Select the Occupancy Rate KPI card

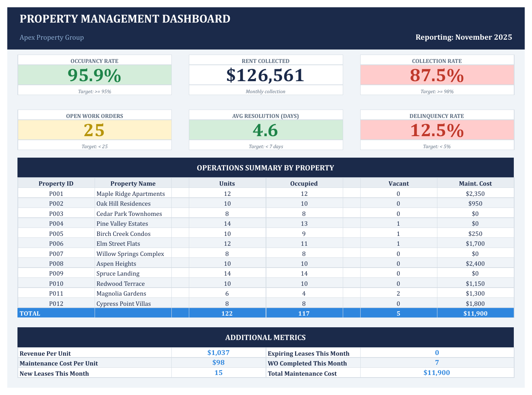[95, 75]
